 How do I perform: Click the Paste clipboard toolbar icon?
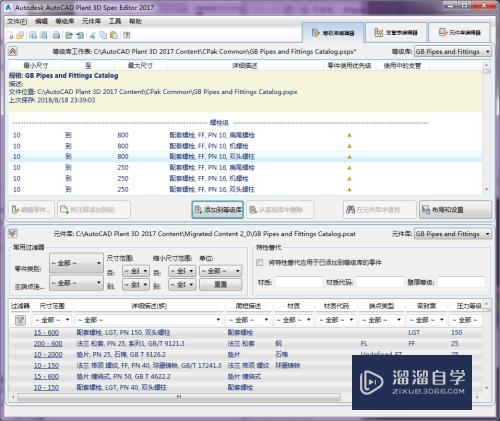[114, 35]
